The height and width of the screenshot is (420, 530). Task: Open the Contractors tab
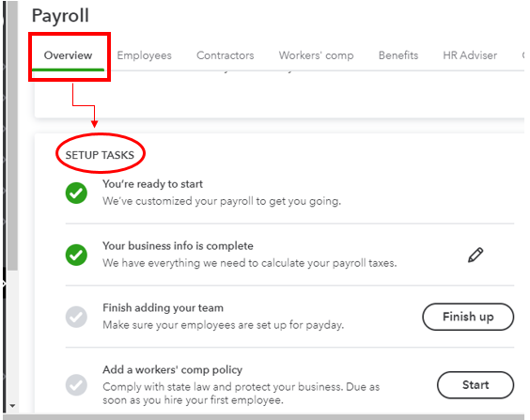[226, 55]
